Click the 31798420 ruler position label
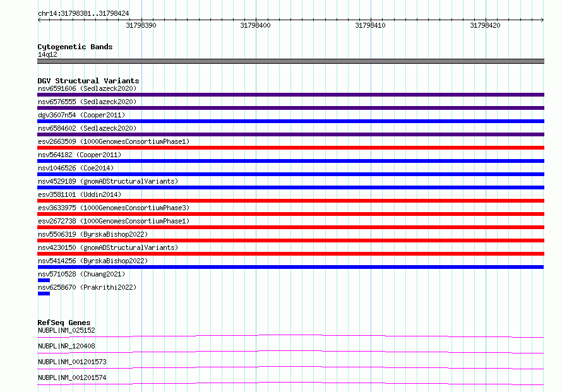Viewport: 562px width, 392px height. pyautogui.click(x=486, y=25)
